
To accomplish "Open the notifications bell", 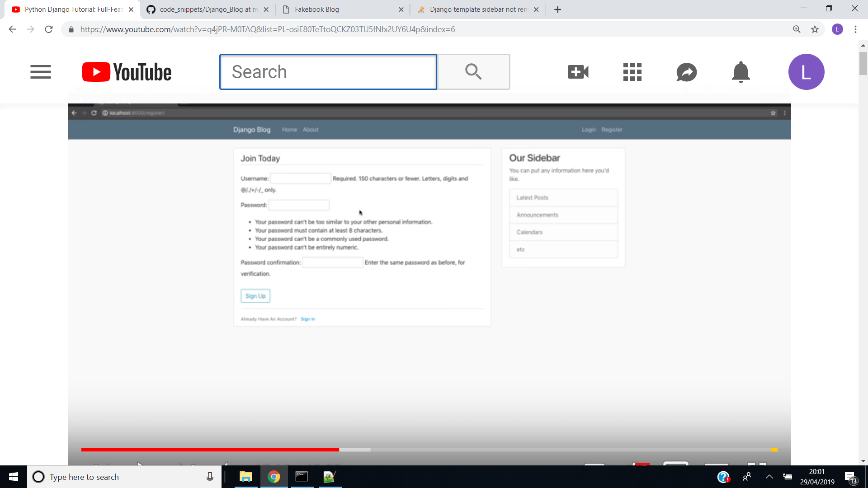I will (x=740, y=71).
